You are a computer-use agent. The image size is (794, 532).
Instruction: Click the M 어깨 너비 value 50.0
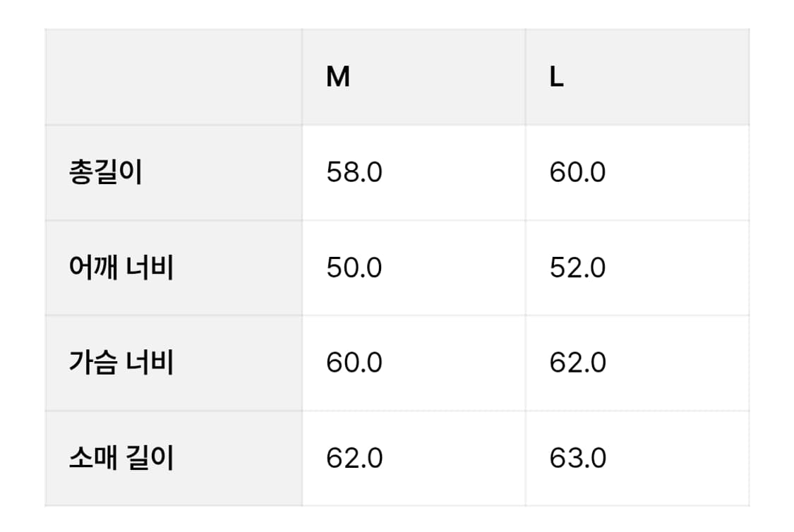[354, 268]
